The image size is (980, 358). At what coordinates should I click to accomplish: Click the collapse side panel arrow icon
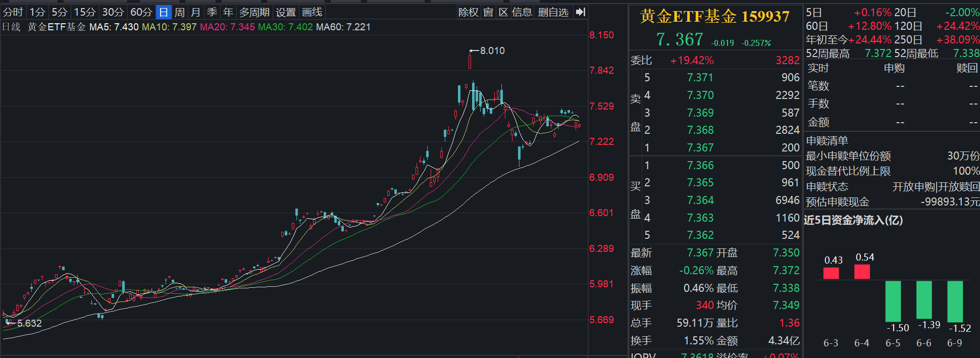pyautogui.click(x=581, y=12)
